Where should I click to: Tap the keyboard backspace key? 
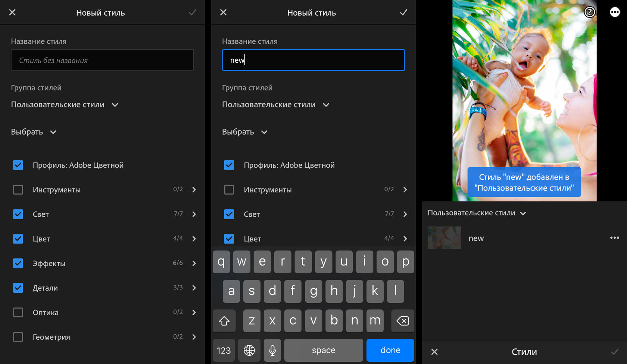click(403, 321)
